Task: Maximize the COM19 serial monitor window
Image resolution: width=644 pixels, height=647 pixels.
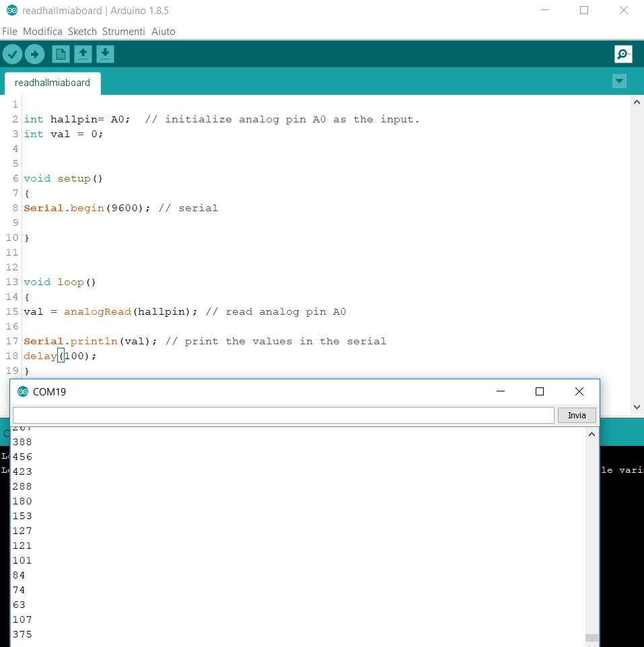Action: point(539,391)
